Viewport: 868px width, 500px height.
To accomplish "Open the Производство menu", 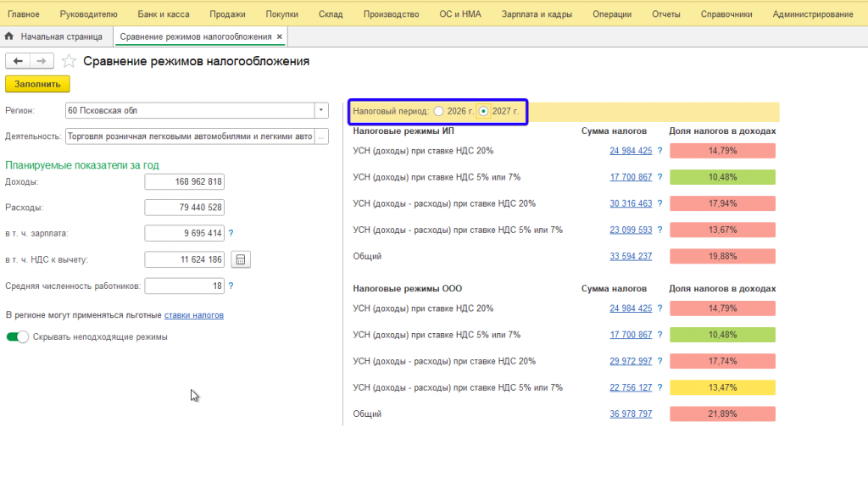I will [x=392, y=14].
